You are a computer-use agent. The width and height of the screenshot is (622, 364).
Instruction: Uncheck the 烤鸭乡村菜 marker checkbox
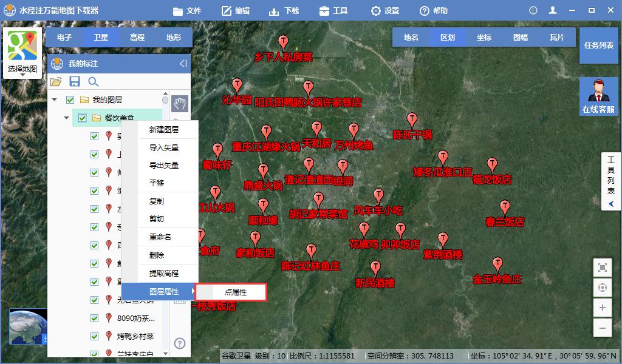94,335
